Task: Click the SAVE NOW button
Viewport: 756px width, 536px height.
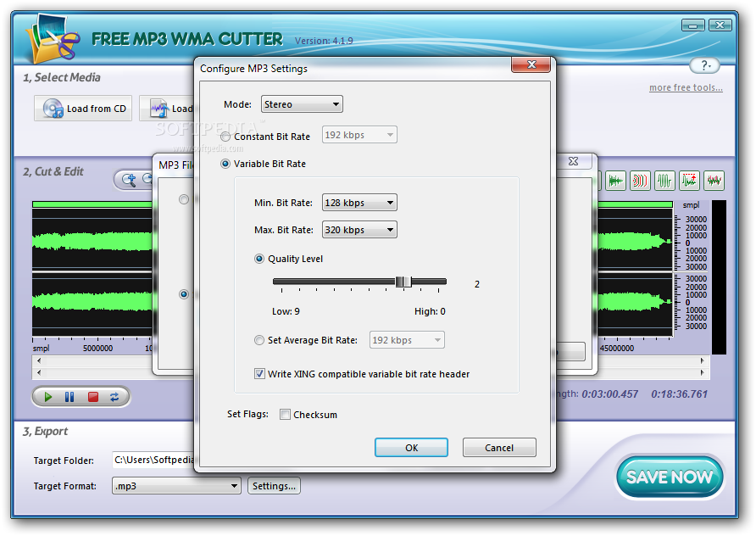Action: click(x=670, y=477)
